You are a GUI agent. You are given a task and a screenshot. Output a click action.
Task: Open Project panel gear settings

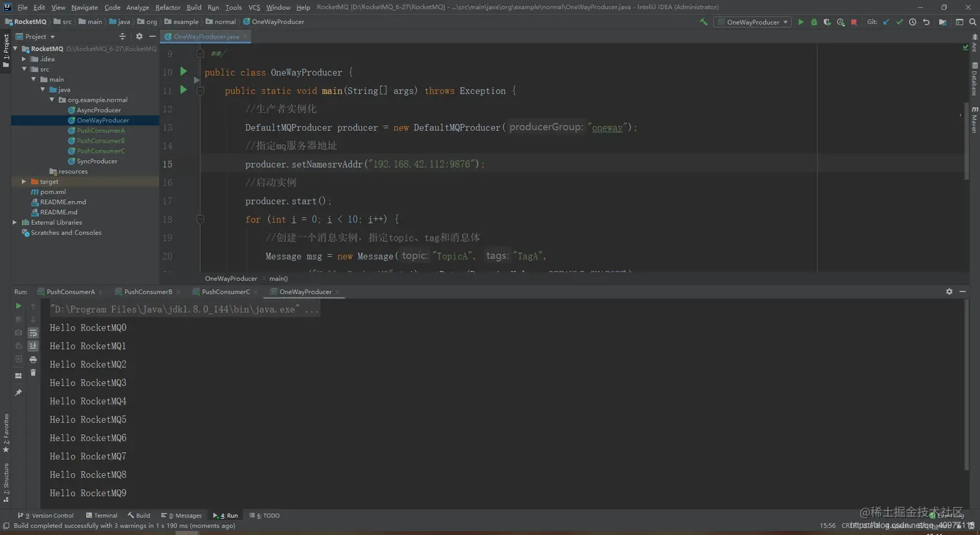[139, 36]
